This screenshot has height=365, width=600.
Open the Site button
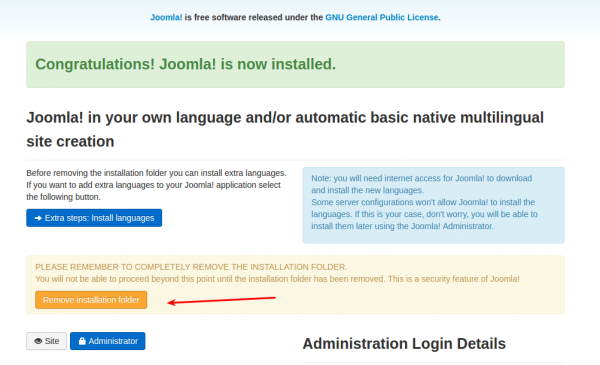[x=46, y=341]
